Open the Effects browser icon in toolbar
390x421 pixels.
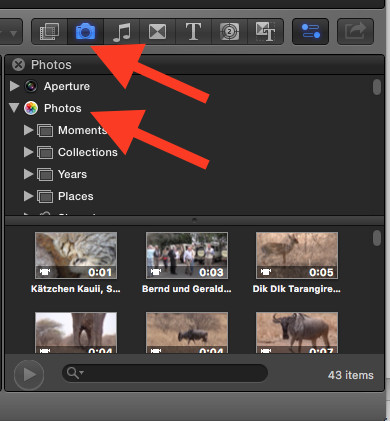coord(49,32)
